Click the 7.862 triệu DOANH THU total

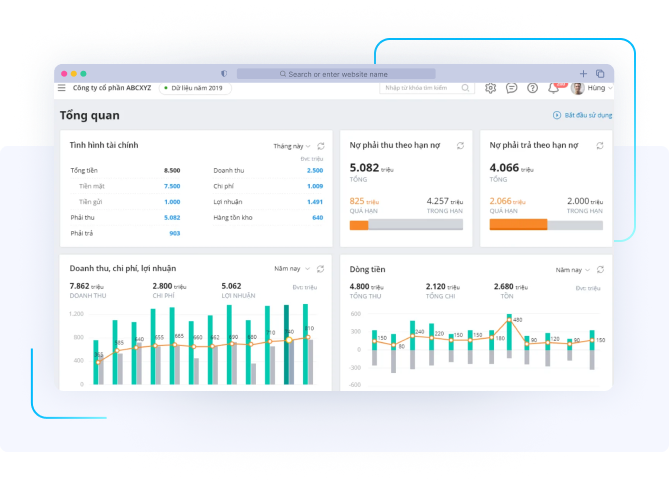click(87, 286)
